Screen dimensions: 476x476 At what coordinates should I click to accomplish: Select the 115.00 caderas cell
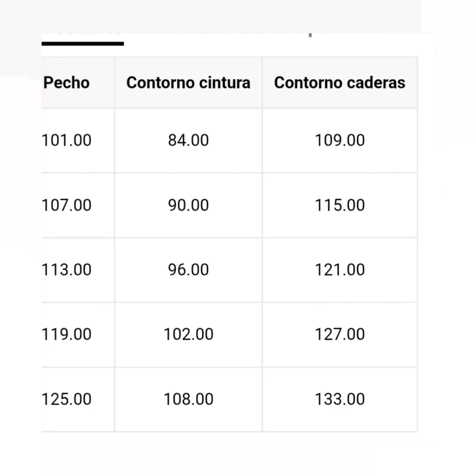point(340,205)
